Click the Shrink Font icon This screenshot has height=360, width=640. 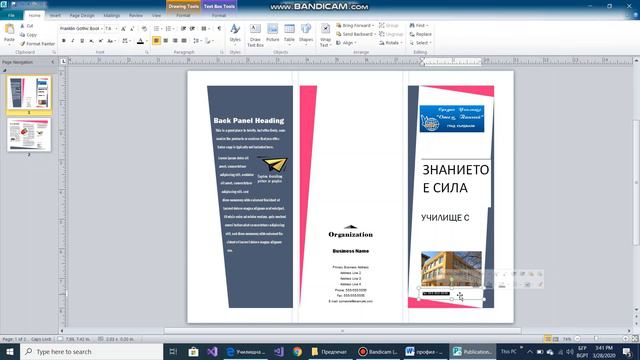pyautogui.click(x=132, y=29)
